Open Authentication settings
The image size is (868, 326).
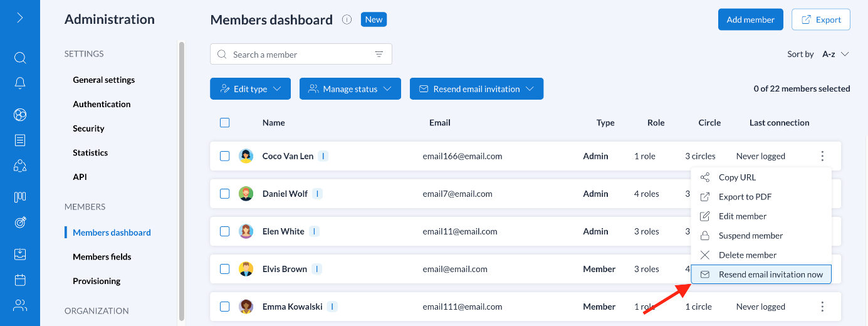pos(102,104)
